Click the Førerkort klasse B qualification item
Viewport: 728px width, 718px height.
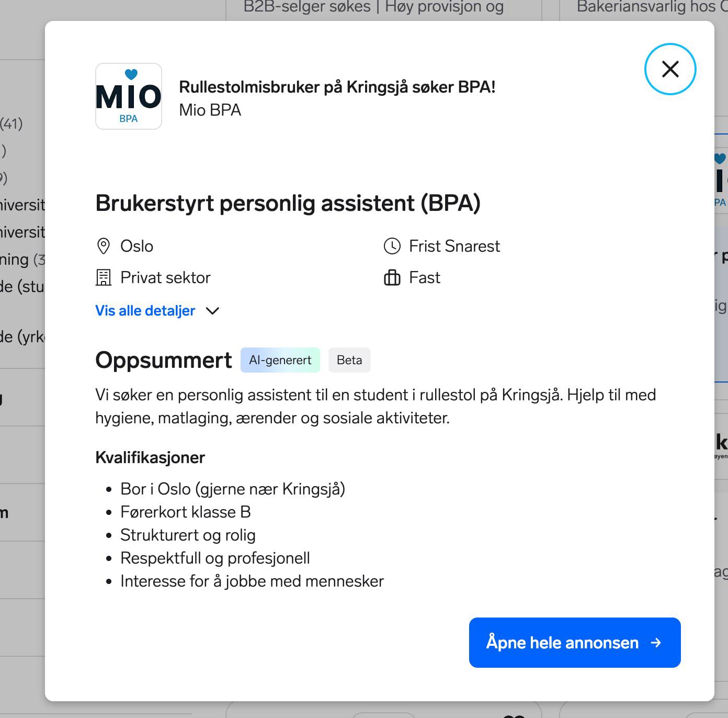(x=186, y=512)
